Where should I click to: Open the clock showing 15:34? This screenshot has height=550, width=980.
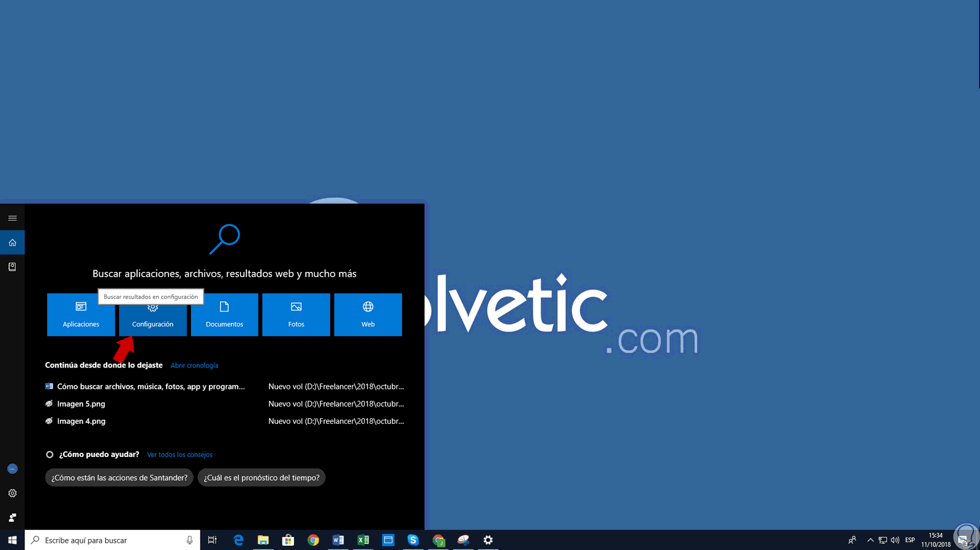pyautogui.click(x=936, y=540)
